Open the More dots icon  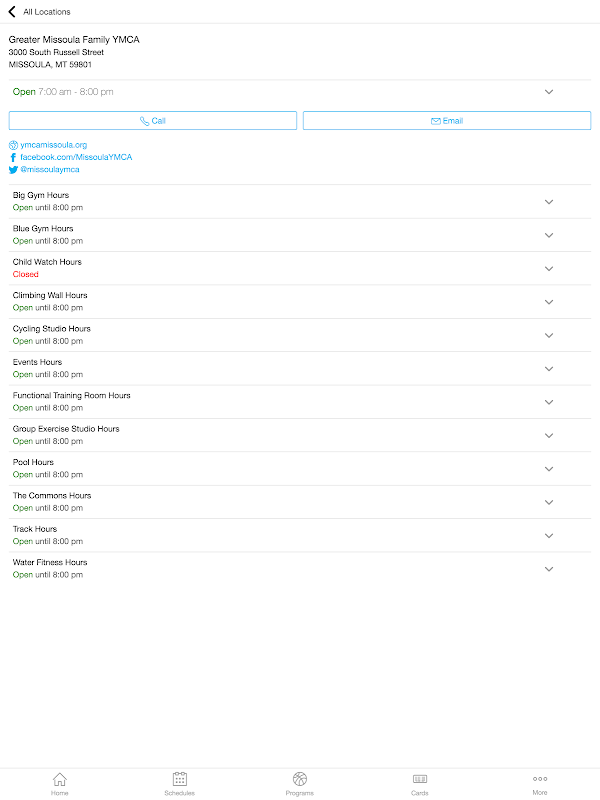tap(540, 779)
